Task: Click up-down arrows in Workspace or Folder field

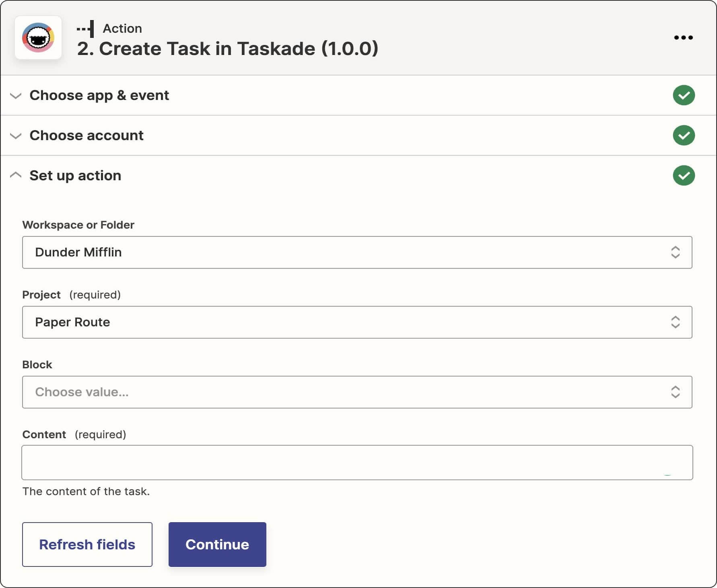Action: (x=675, y=252)
